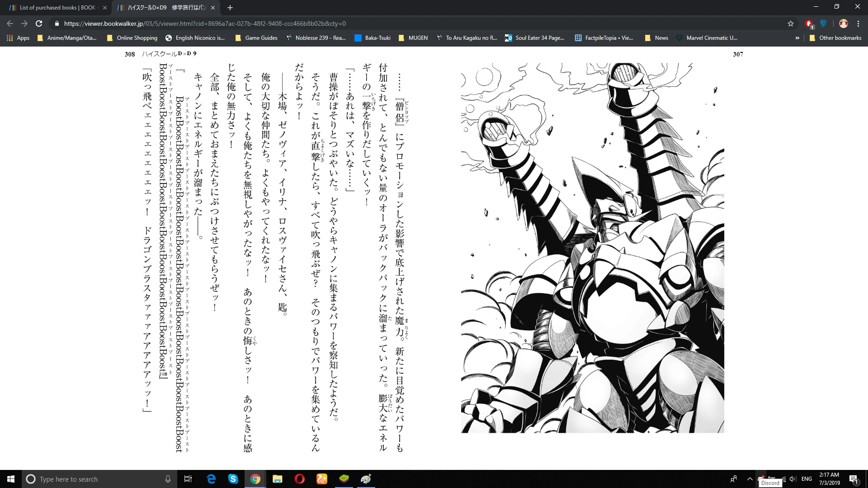
Task: Open the Apps bookmark shortcut
Action: [18, 38]
